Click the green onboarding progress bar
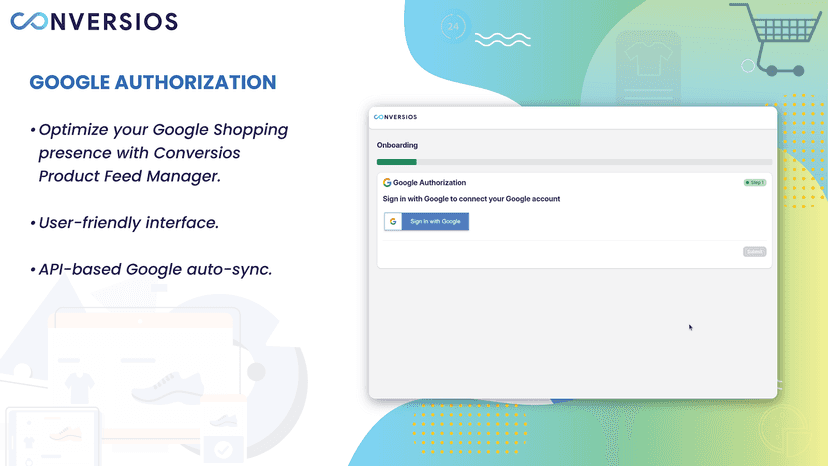Viewport: 828px width, 466px height. coord(397,162)
